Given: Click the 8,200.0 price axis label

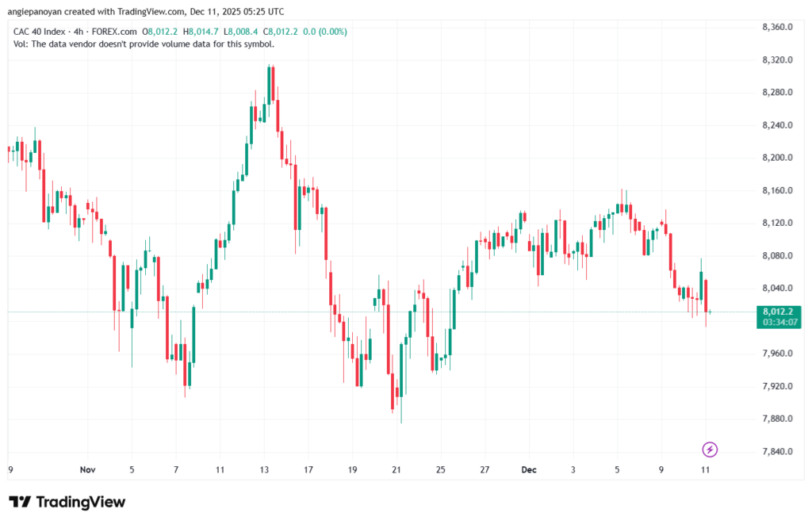Looking at the screenshot, I should click(777, 158).
